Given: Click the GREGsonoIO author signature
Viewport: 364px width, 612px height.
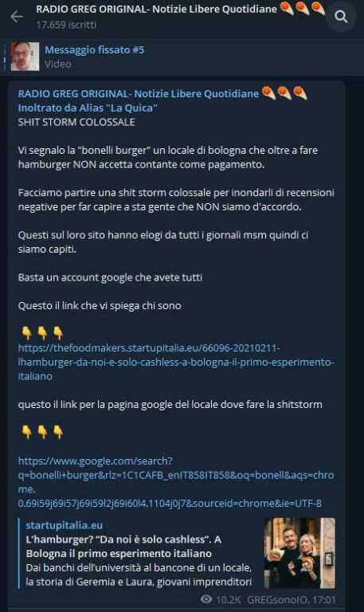Looking at the screenshot, I should [277, 599].
